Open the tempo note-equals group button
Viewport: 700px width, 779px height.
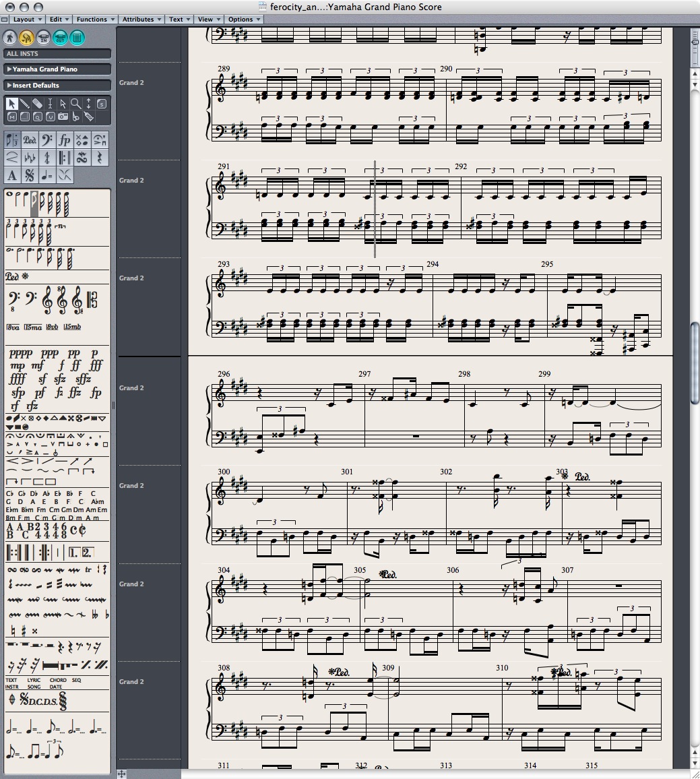tap(47, 175)
